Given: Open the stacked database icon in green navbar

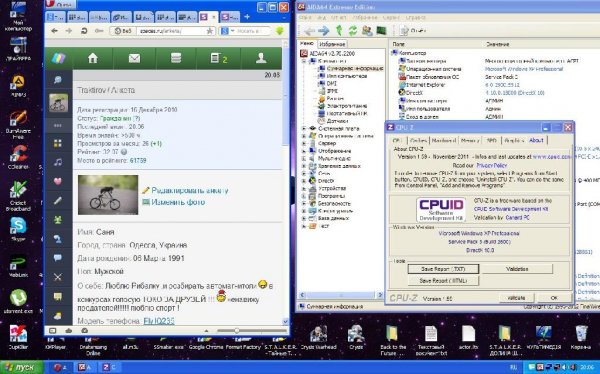Looking at the screenshot, I should click(176, 58).
